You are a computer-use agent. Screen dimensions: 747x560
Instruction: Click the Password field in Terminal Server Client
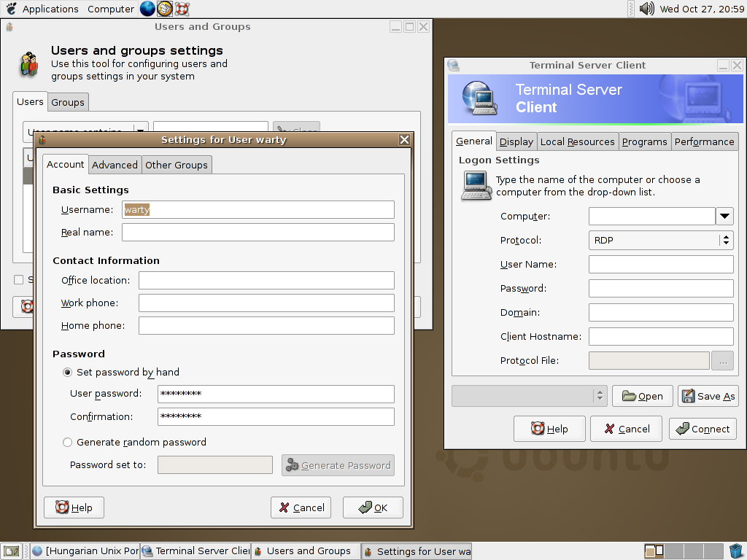point(661,289)
